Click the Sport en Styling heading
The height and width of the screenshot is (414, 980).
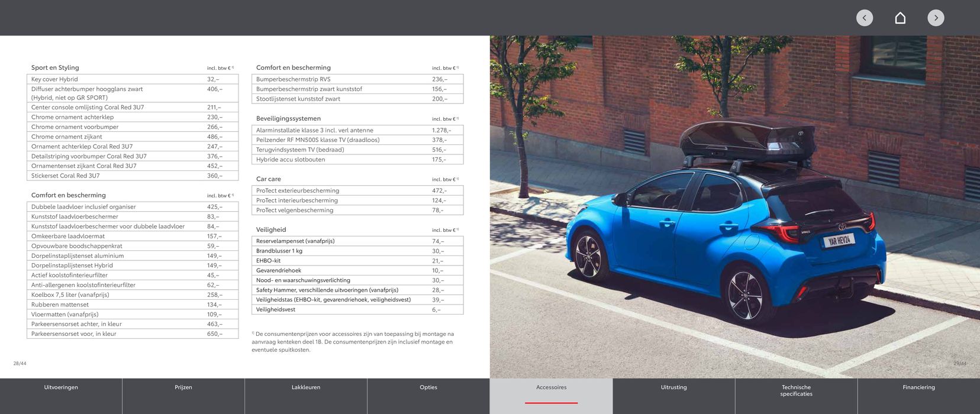(x=55, y=68)
